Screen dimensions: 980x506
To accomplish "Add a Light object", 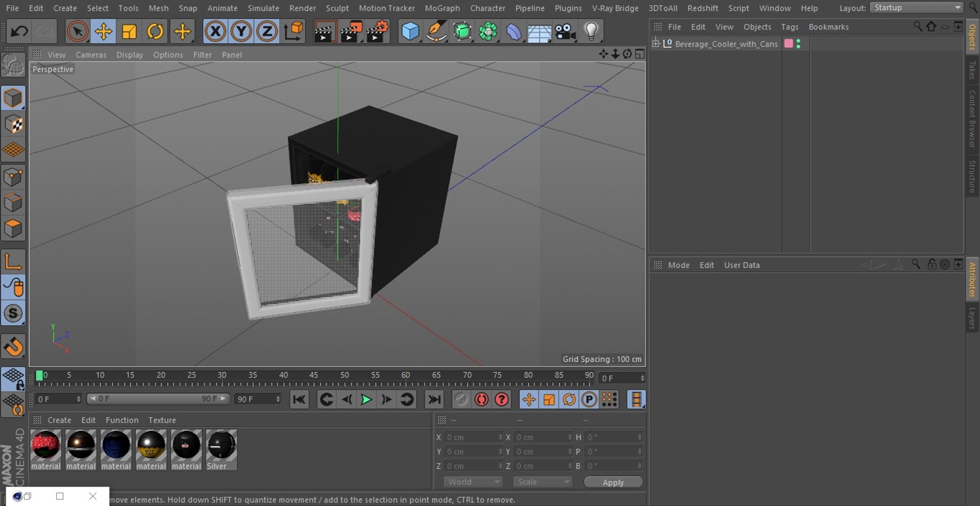I will point(591,32).
